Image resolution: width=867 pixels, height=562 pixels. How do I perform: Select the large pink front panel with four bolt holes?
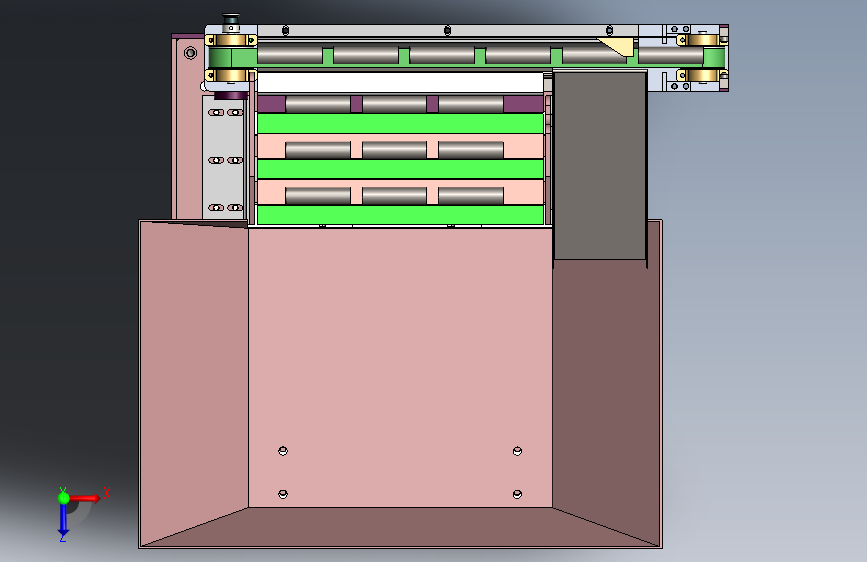pos(400,367)
